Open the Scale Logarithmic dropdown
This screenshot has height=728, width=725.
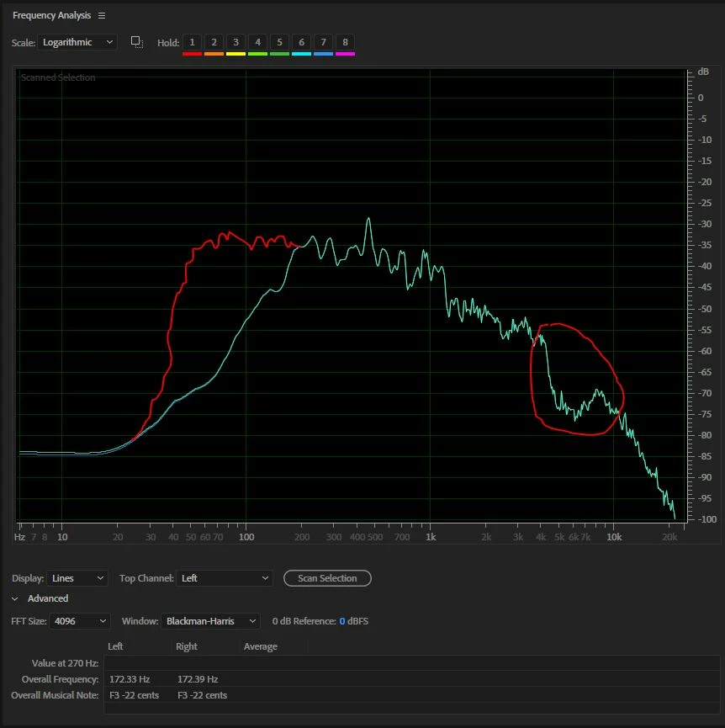[77, 42]
